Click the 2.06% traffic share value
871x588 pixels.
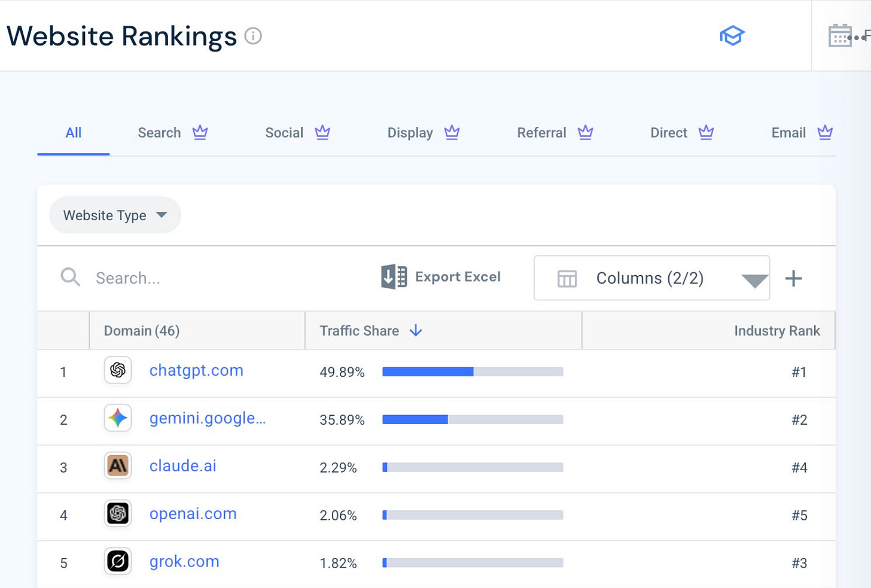[x=338, y=516]
